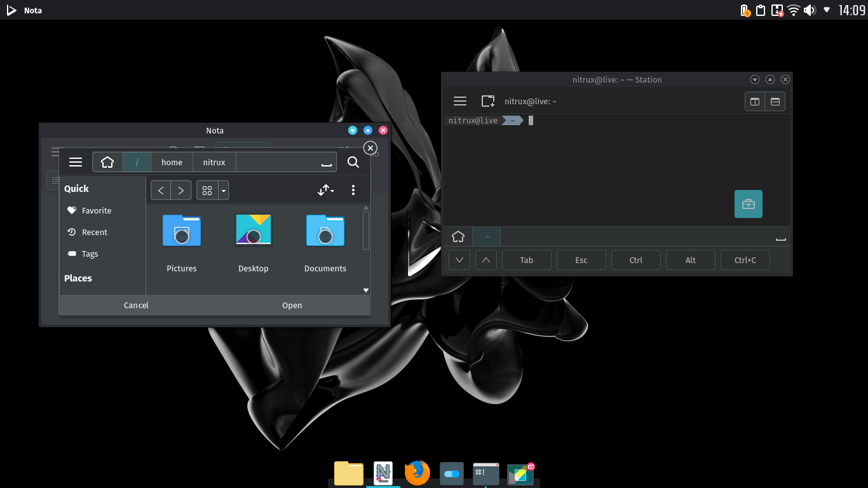Open a new tab in Station
Image resolution: width=868 pixels, height=488 pixels.
pyautogui.click(x=488, y=101)
